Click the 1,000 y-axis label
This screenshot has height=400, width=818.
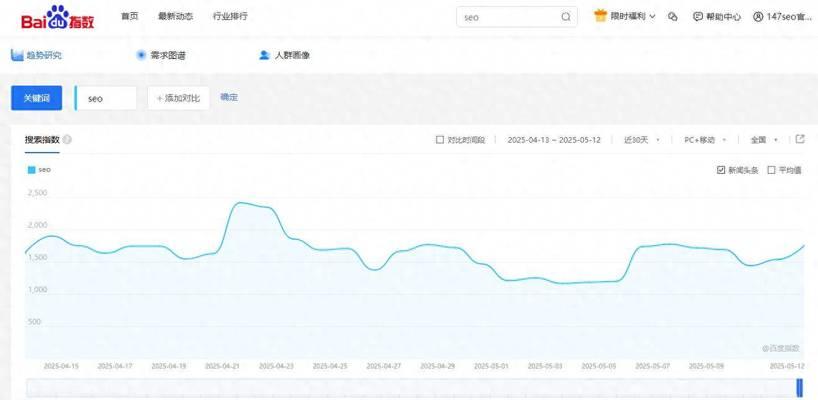coord(37,290)
